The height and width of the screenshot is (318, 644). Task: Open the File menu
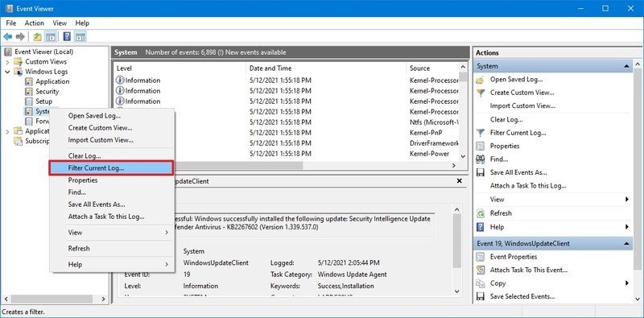(11, 23)
